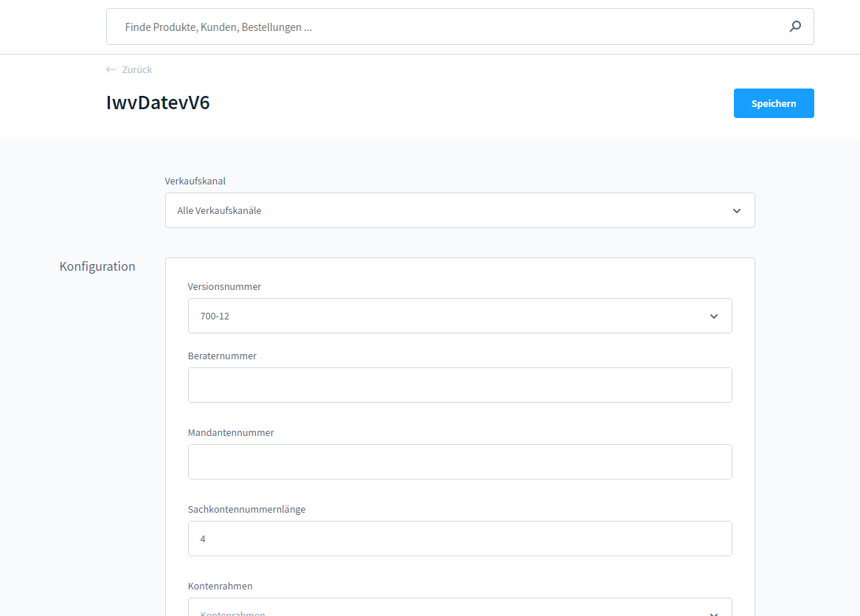Click the Versionsnummer field label
Screen dimensions: 860x616
pyautogui.click(x=224, y=286)
